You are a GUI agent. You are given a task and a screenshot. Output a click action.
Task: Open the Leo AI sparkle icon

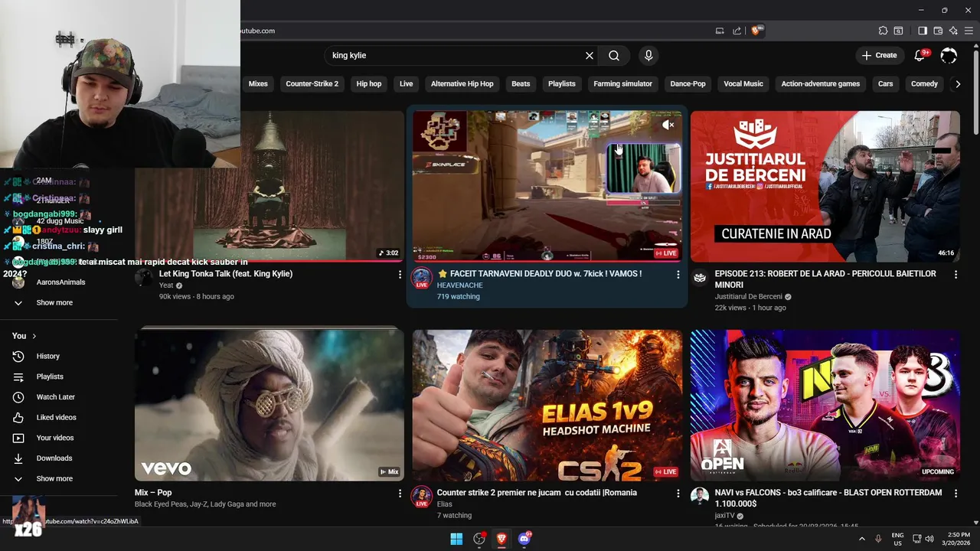point(953,31)
